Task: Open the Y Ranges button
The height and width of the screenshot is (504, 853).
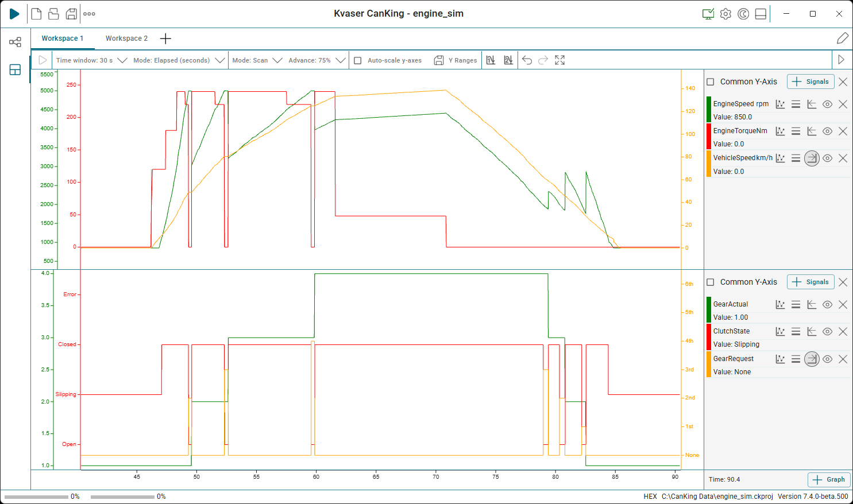Action: click(x=456, y=60)
